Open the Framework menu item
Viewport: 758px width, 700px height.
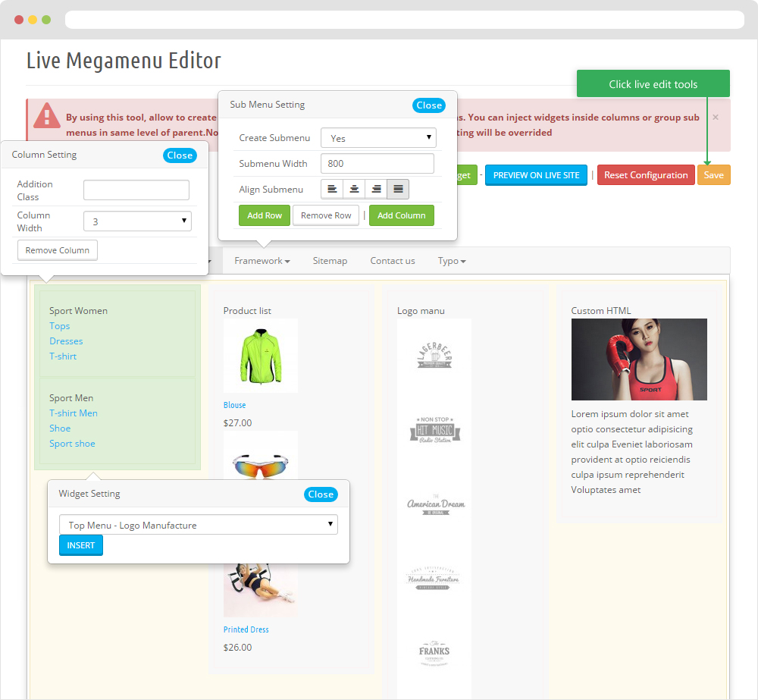(x=262, y=261)
